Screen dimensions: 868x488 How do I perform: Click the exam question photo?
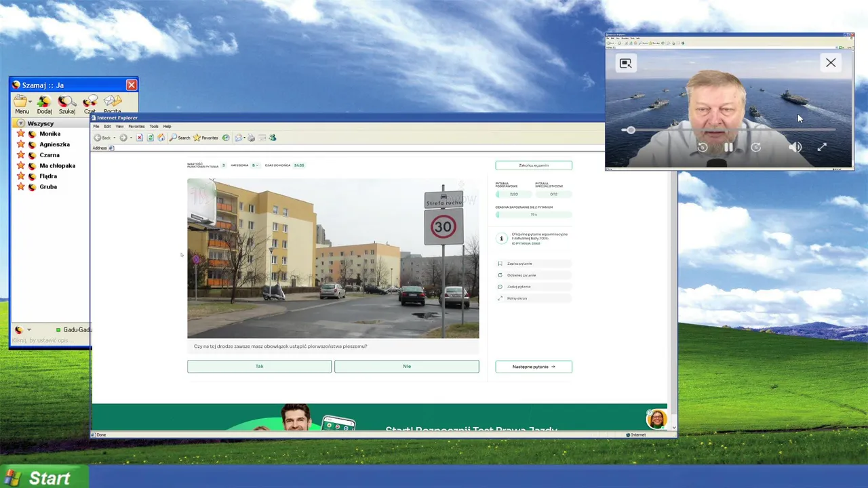tap(333, 258)
